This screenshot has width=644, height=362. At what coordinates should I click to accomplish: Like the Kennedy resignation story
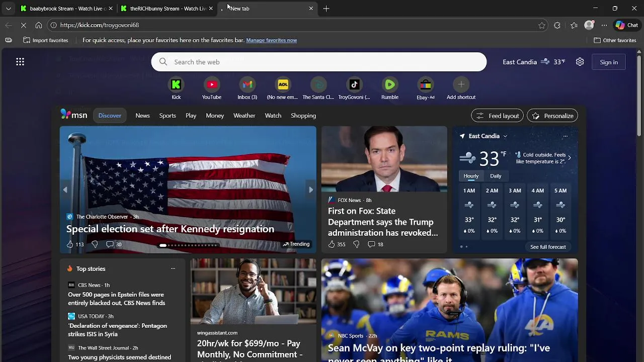point(75,244)
